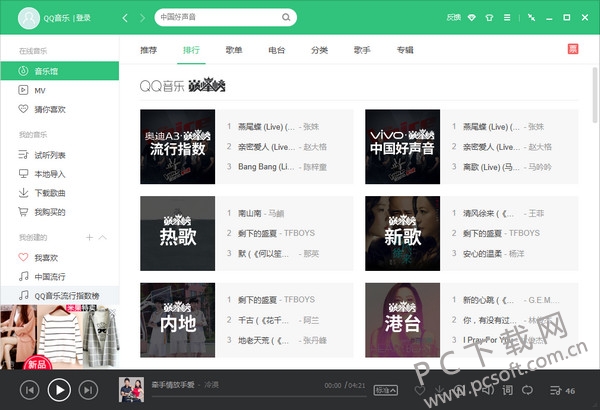This screenshot has height=410, width=600.
Task: Open 我喜欢 playlist
Action: (x=60, y=258)
